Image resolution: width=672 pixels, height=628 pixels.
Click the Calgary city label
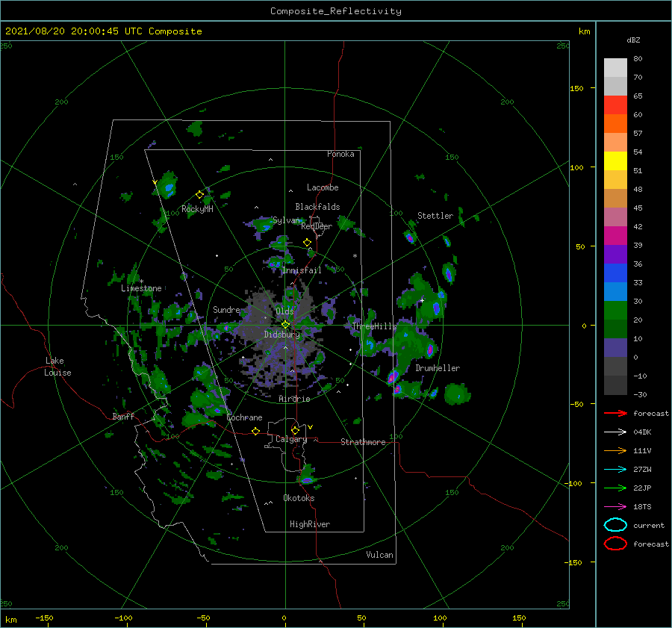tap(291, 439)
